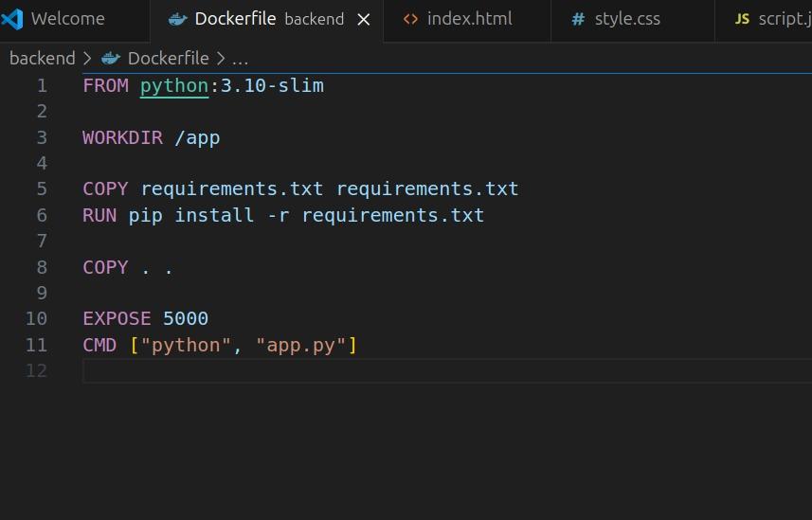
Task: Click the Docker icon in the breadcrumb bar
Action: click(x=111, y=59)
